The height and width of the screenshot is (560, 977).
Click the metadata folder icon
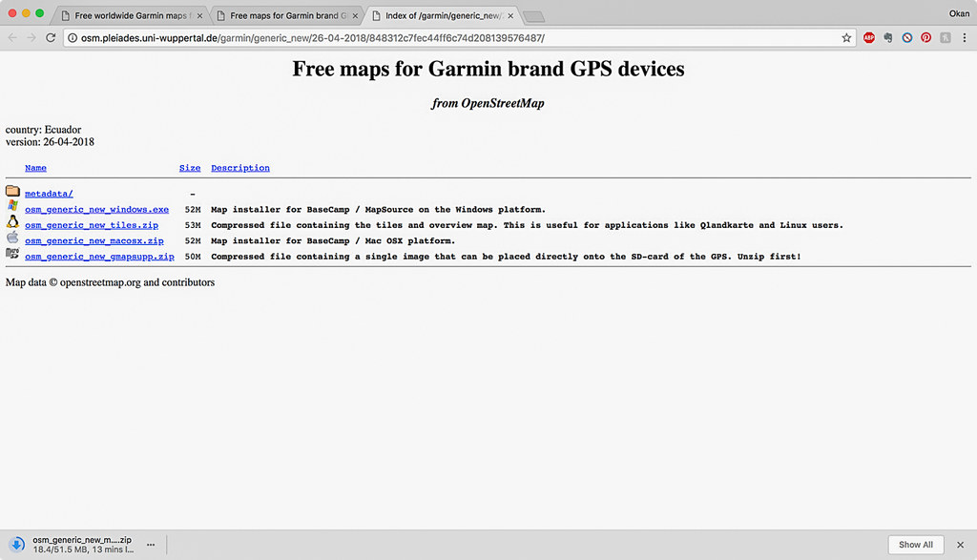click(x=12, y=191)
